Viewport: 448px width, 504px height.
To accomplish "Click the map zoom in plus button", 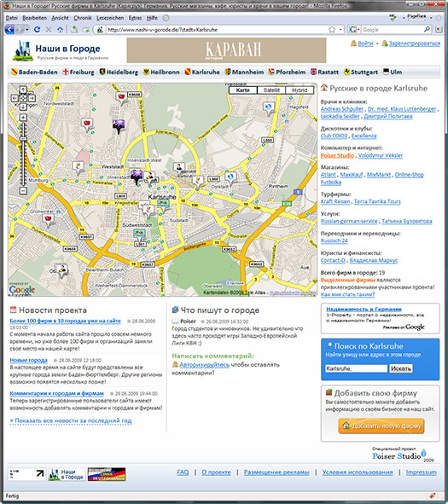I will coord(23,118).
